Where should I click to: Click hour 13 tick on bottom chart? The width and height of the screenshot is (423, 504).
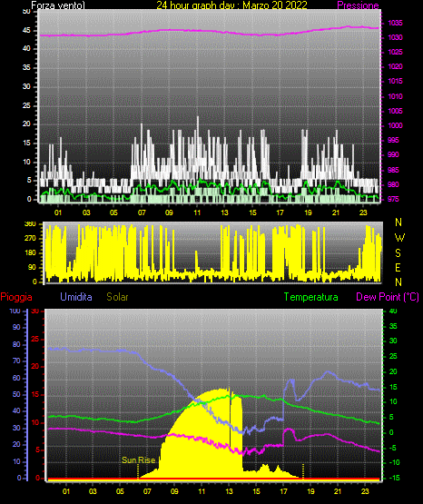(229, 491)
